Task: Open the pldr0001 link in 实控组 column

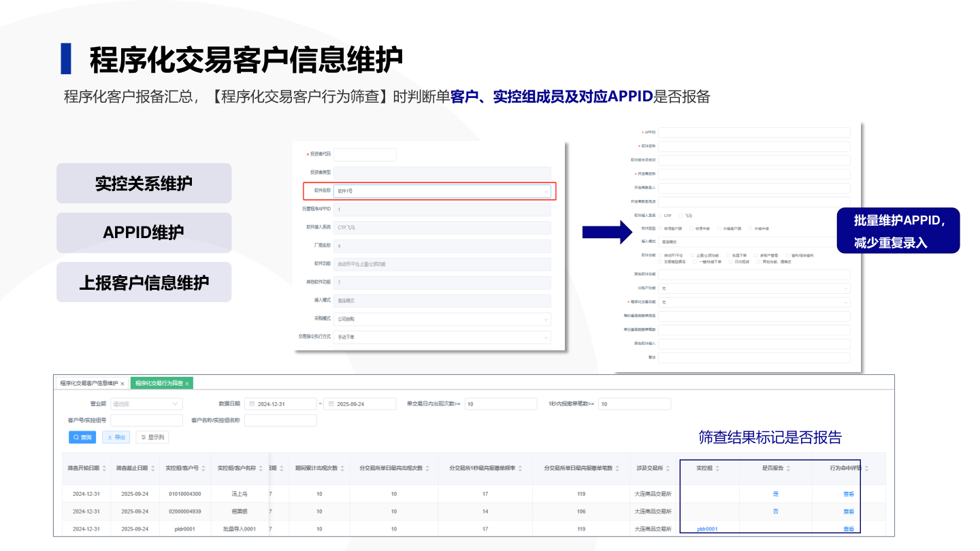Action: pos(708,529)
